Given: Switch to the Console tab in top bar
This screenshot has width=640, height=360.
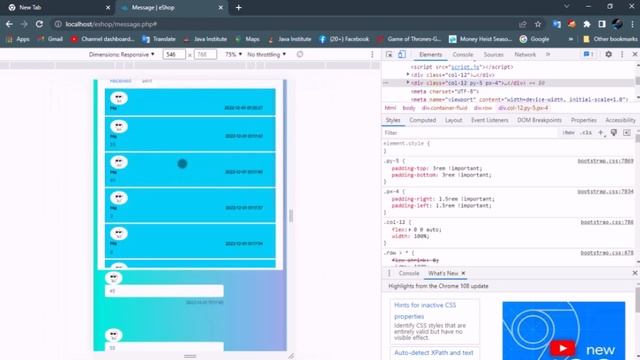Looking at the screenshot, I should click(462, 54).
